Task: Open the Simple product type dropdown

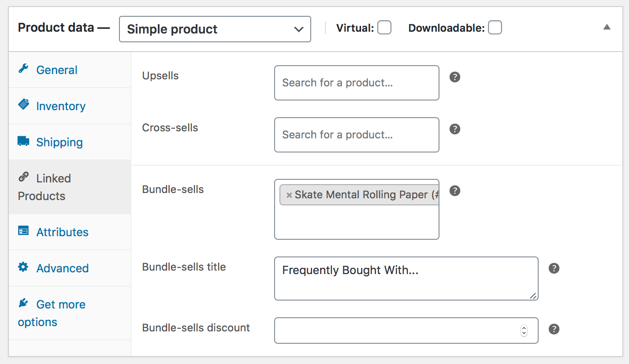Action: tap(215, 29)
